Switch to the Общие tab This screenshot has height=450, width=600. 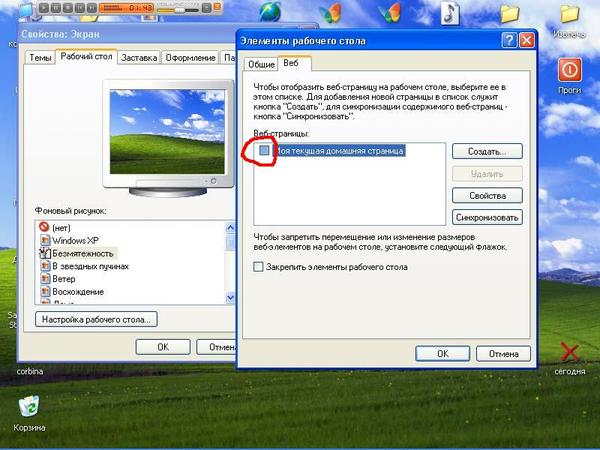pos(261,64)
